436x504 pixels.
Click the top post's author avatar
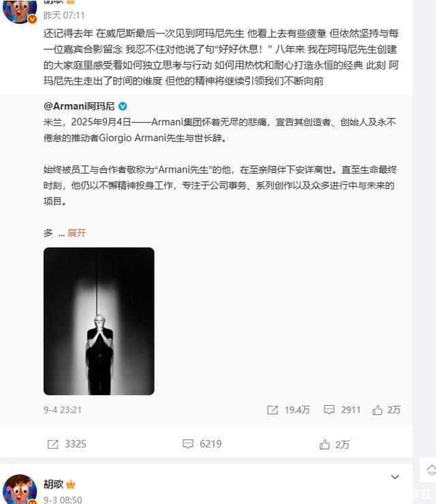(x=20, y=12)
